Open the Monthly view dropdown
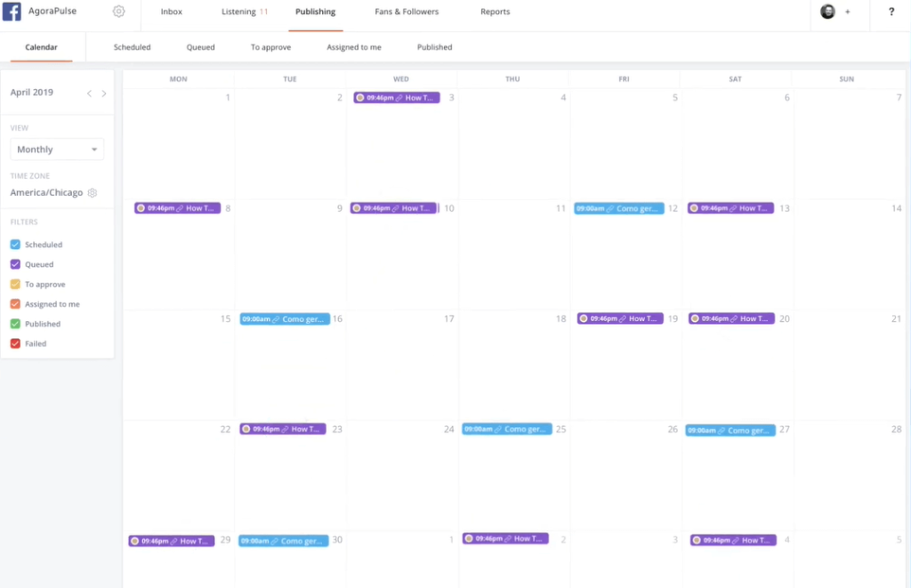The image size is (911, 588). pos(57,149)
